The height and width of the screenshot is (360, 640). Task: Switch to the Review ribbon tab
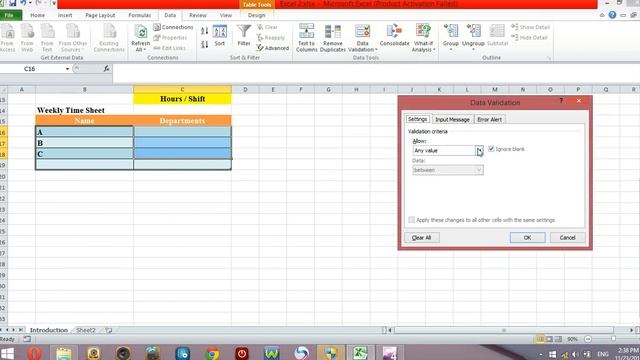198,15
